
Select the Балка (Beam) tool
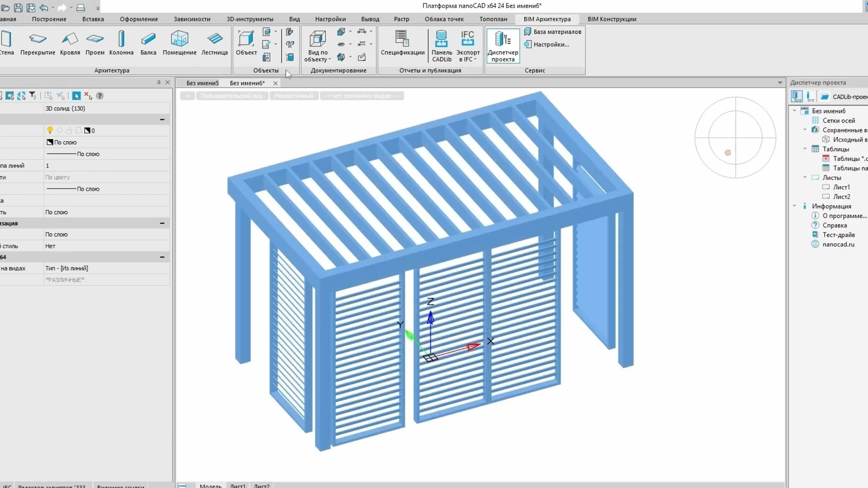click(148, 42)
